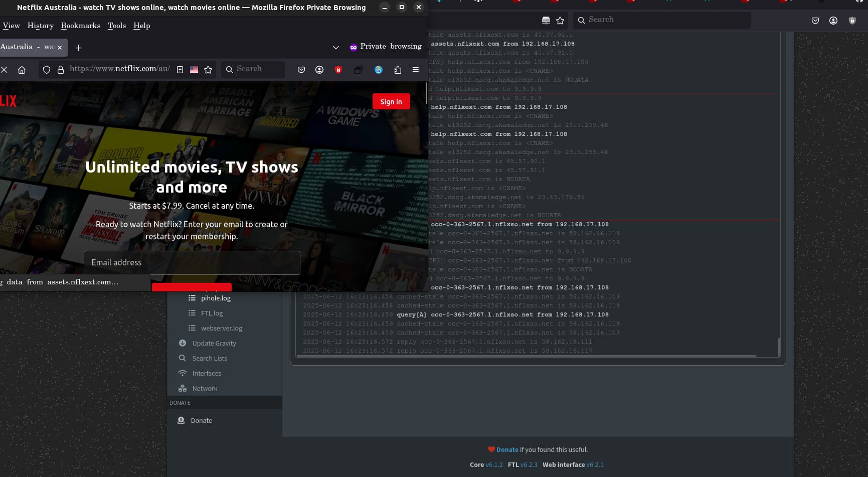Open the Bookmarks menu
The width and height of the screenshot is (868, 477).
(81, 26)
